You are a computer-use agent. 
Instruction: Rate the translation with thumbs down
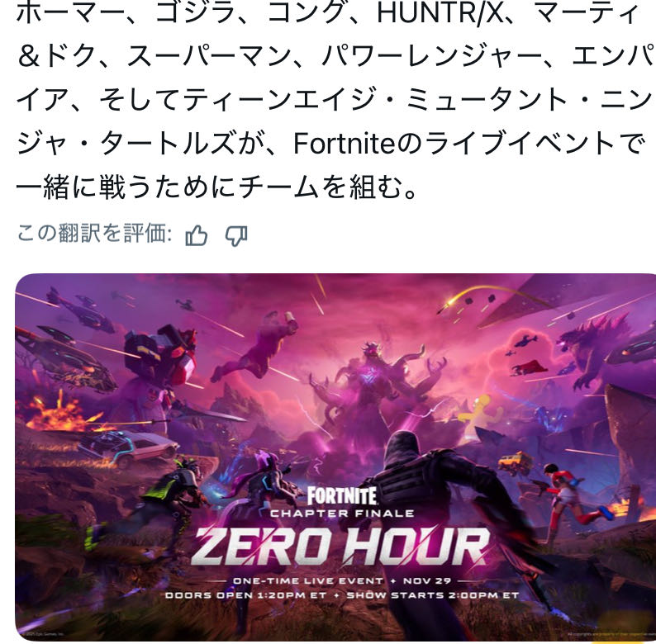coord(236,236)
